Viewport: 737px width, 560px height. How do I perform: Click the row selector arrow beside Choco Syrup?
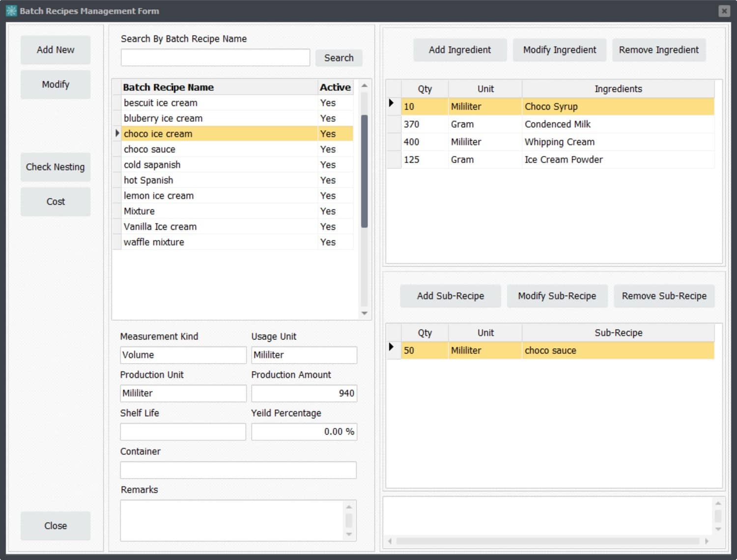(x=393, y=103)
